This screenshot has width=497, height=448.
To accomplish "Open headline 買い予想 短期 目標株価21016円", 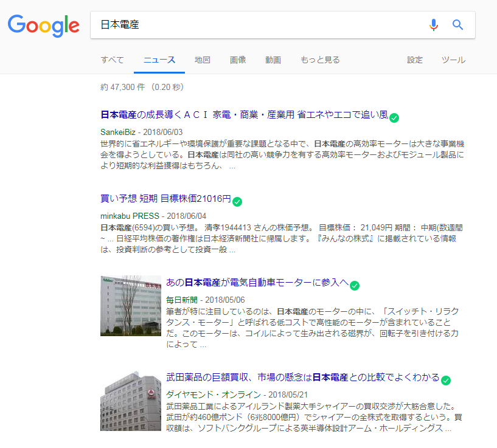I will coord(165,199).
